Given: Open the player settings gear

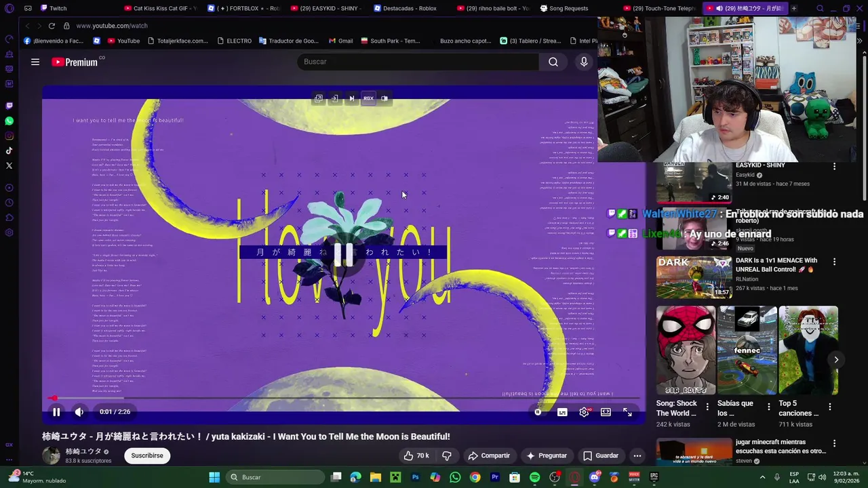Looking at the screenshot, I should tap(585, 411).
